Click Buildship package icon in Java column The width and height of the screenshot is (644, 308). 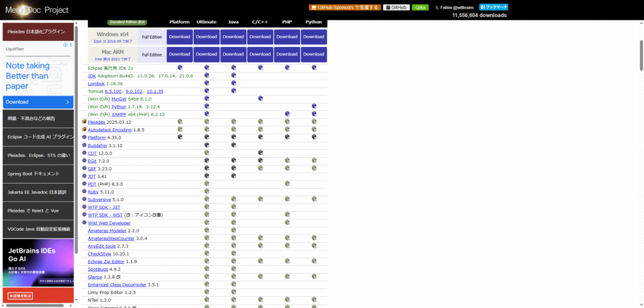coord(234,145)
